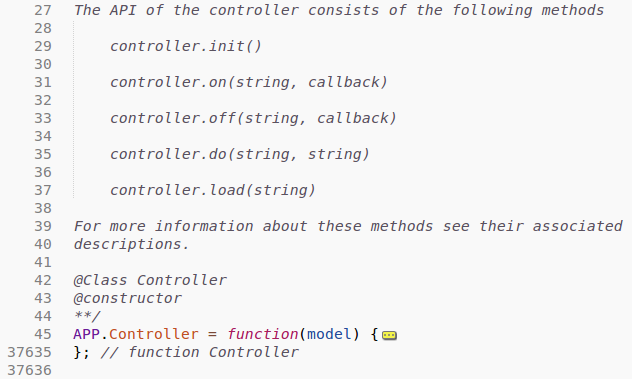Click line number 37636 in gutter
Viewport: 632px width, 379px height.
click(29, 370)
